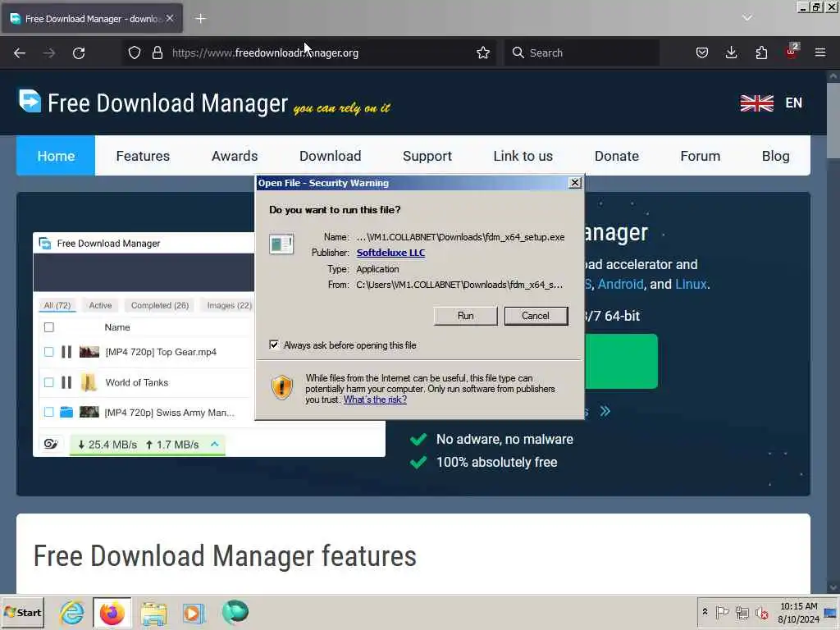Viewport: 840px width, 630px height.
Task: Click the warning shield icon in dialog
Action: tap(282, 387)
